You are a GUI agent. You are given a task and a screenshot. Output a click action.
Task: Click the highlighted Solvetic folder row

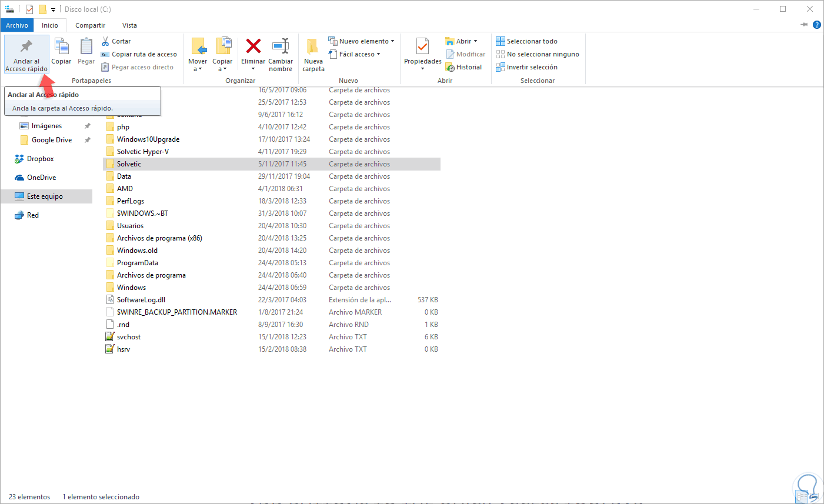click(x=272, y=164)
